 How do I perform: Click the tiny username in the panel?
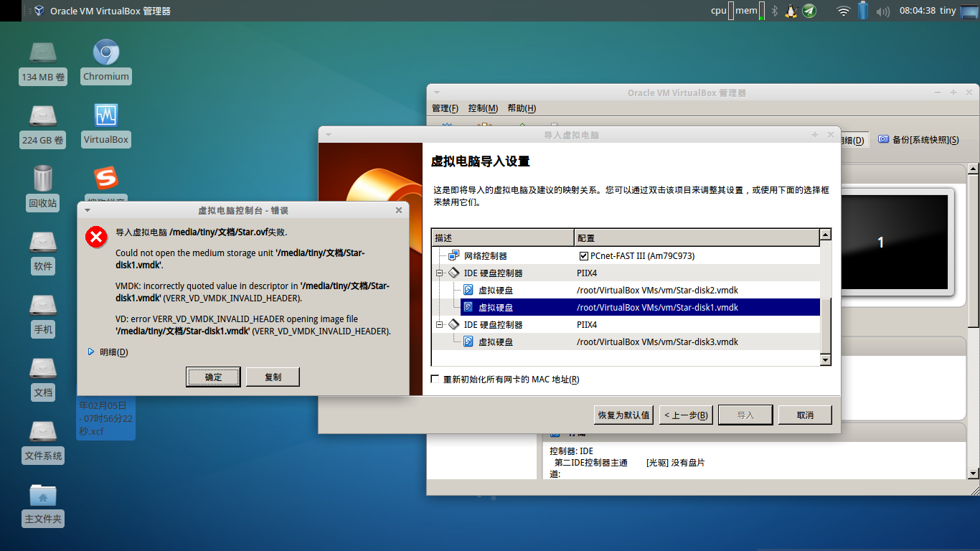pos(948,11)
